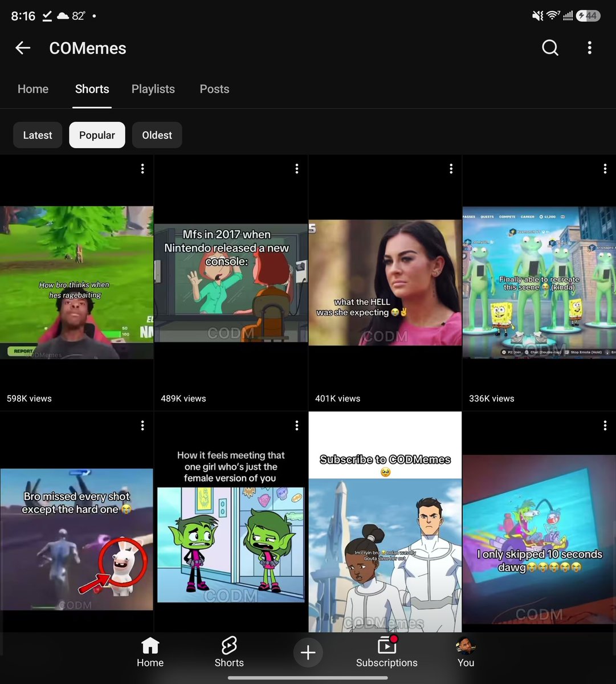Screen dimensions: 616x684
Task: Sort shorts by Latest
Action: tap(38, 135)
